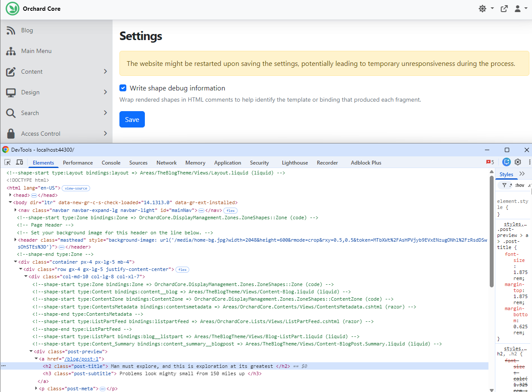Click the Search magnifier icon in sidebar

(11, 113)
